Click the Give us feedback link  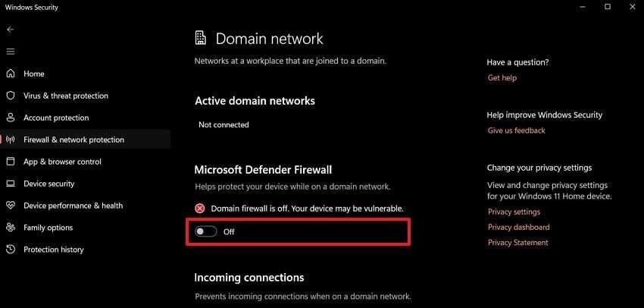pos(516,130)
